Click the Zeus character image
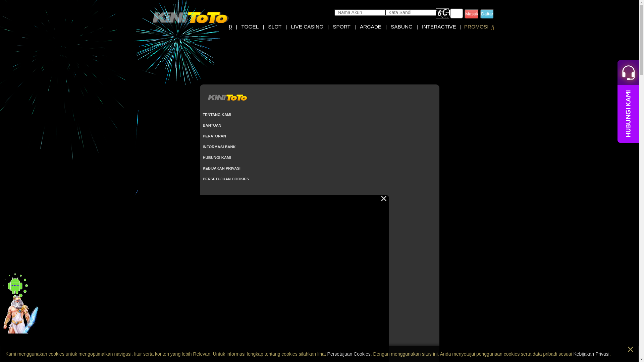This screenshot has width=644, height=362. [x=20, y=315]
